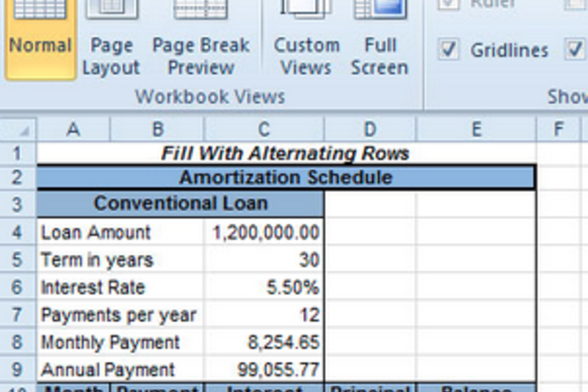Click the 'Conventional Loan' cell
This screenshot has width=588, height=392.
coord(180,204)
